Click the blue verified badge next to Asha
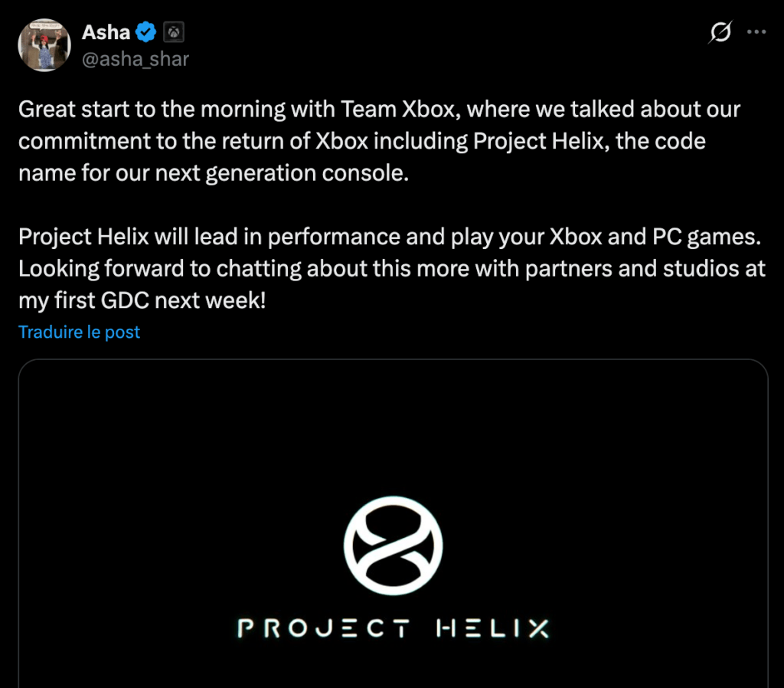The height and width of the screenshot is (688, 784). click(145, 31)
